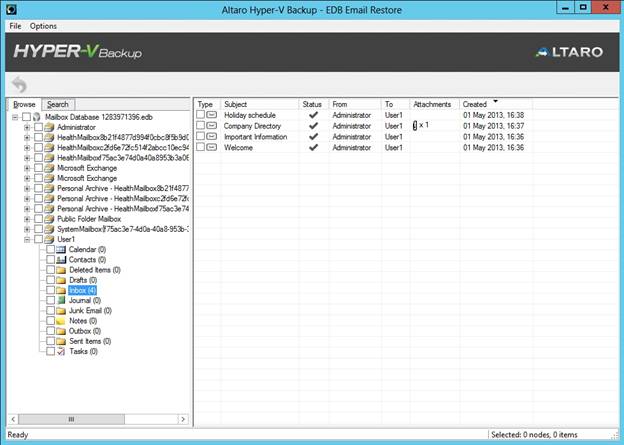This screenshot has width=624, height=445.
Task: Select the Welcome email subject
Action: [x=238, y=147]
